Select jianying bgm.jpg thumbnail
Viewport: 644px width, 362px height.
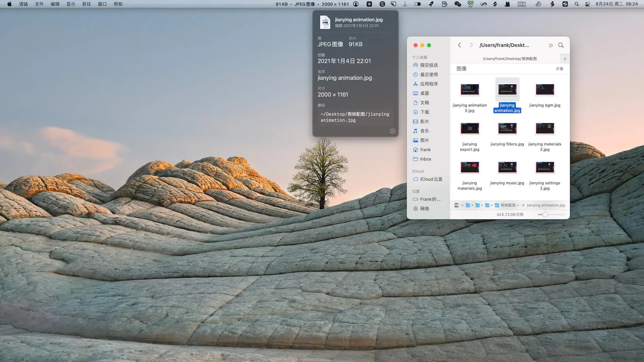pos(545,89)
